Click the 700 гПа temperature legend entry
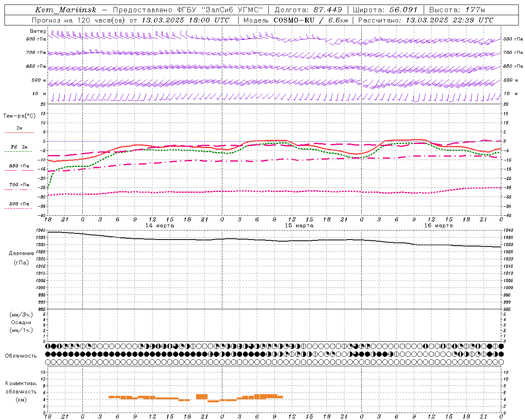The height and width of the screenshot is (420, 525). click(x=19, y=185)
